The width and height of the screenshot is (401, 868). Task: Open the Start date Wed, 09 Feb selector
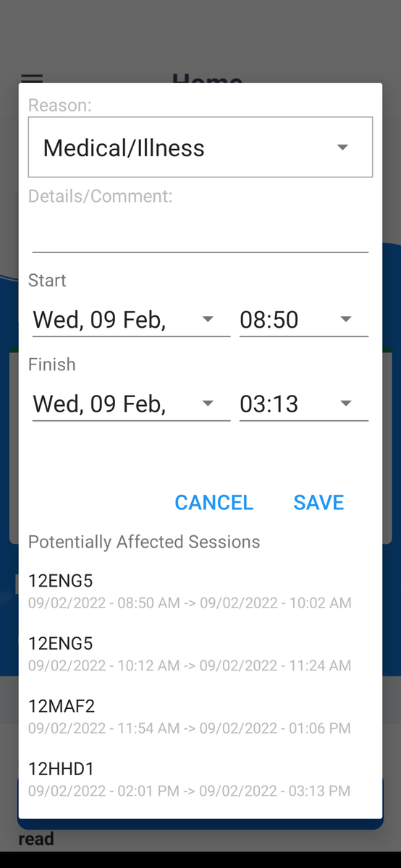click(131, 320)
